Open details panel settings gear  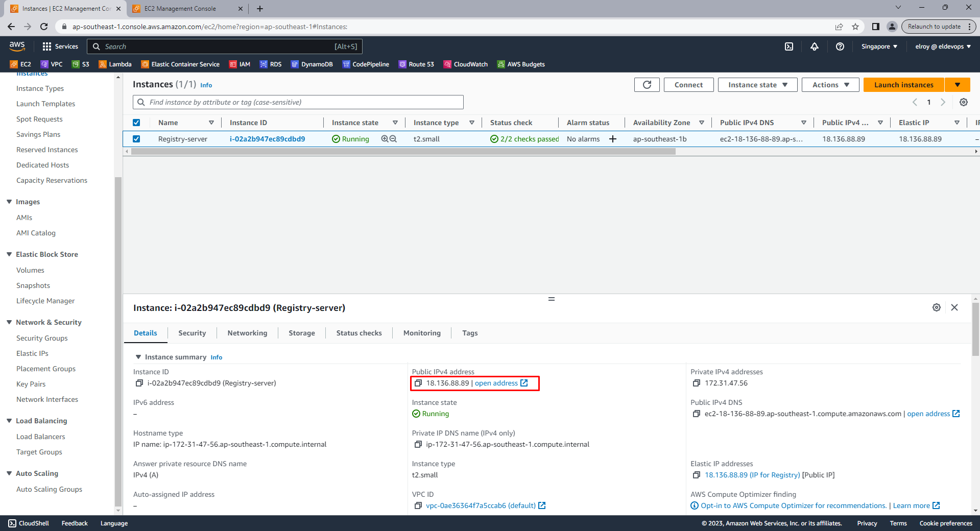pos(937,307)
